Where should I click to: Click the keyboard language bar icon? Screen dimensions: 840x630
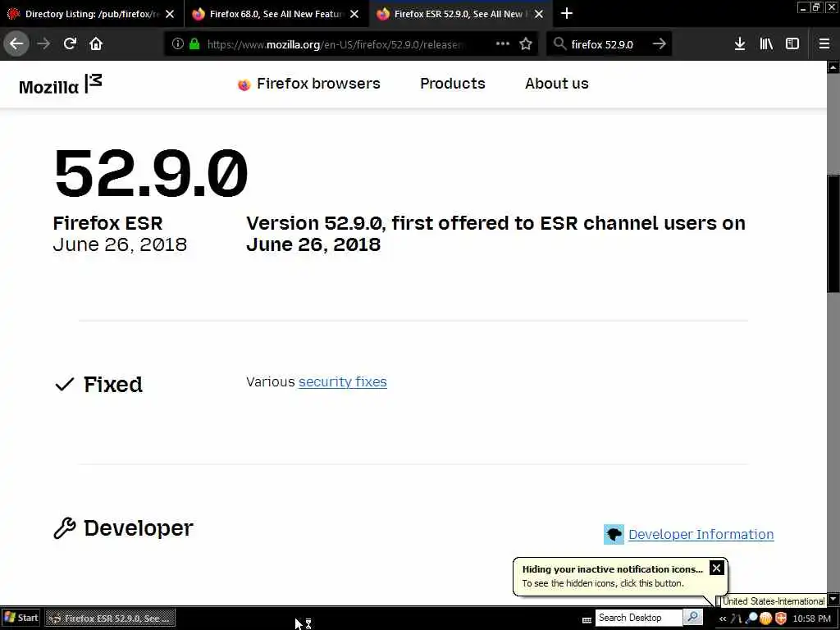tap(587, 620)
